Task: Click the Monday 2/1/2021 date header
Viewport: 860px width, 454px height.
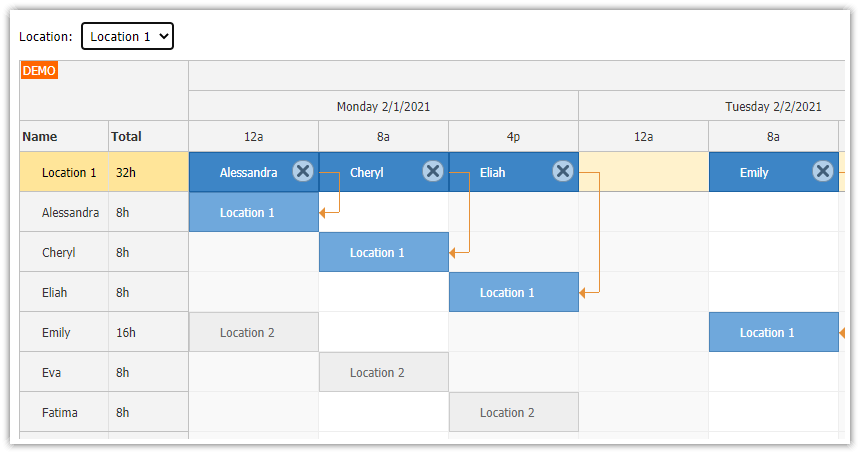Action: tap(383, 106)
